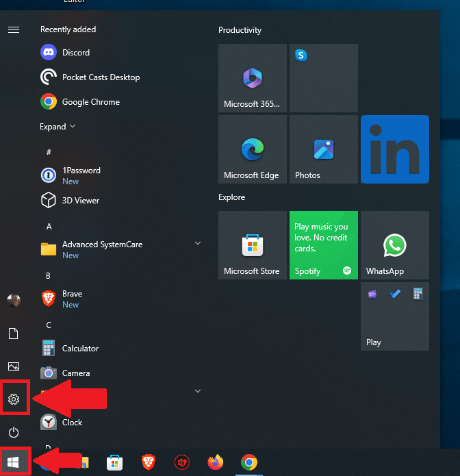Expand the Advanced SystemCare chevron

tap(198, 243)
